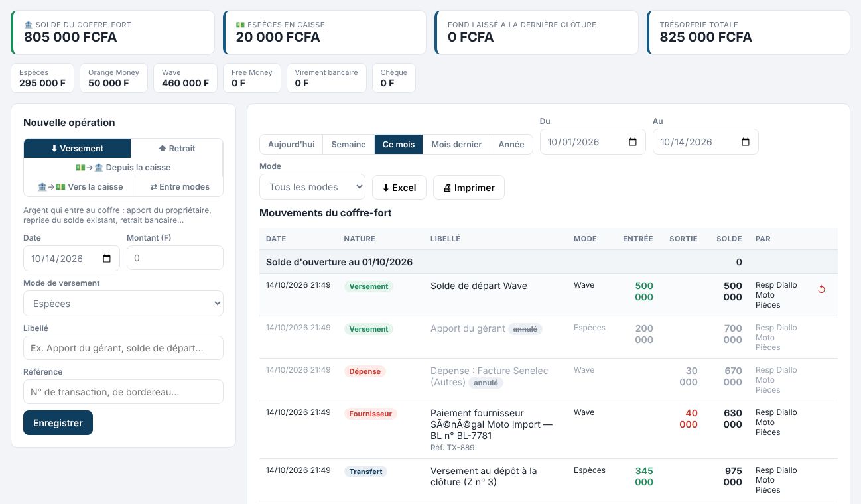Select the Mois dernier period filter

tap(456, 145)
